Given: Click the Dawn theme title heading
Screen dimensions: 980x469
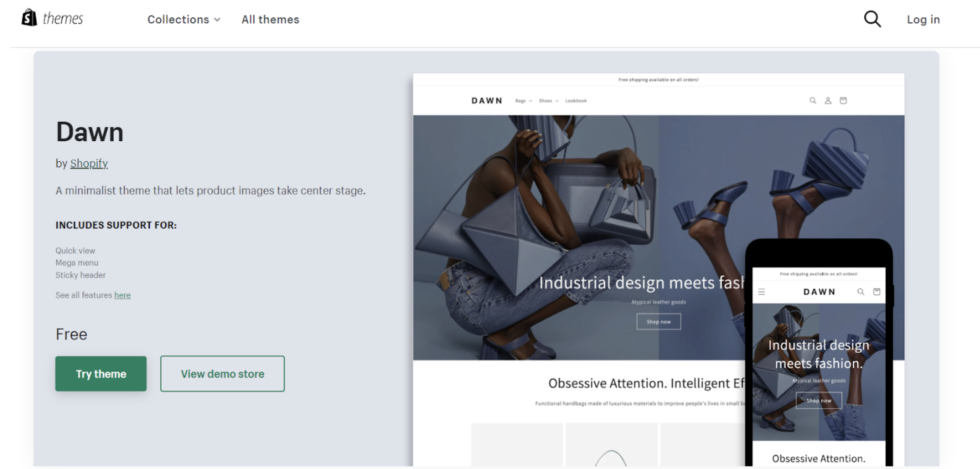Looking at the screenshot, I should point(90,132).
